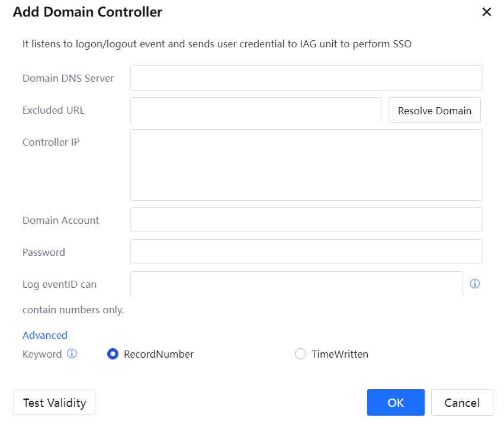Image resolution: width=504 pixels, height=424 pixels.
Task: Click the info icon next to Keyword
Action: click(72, 354)
